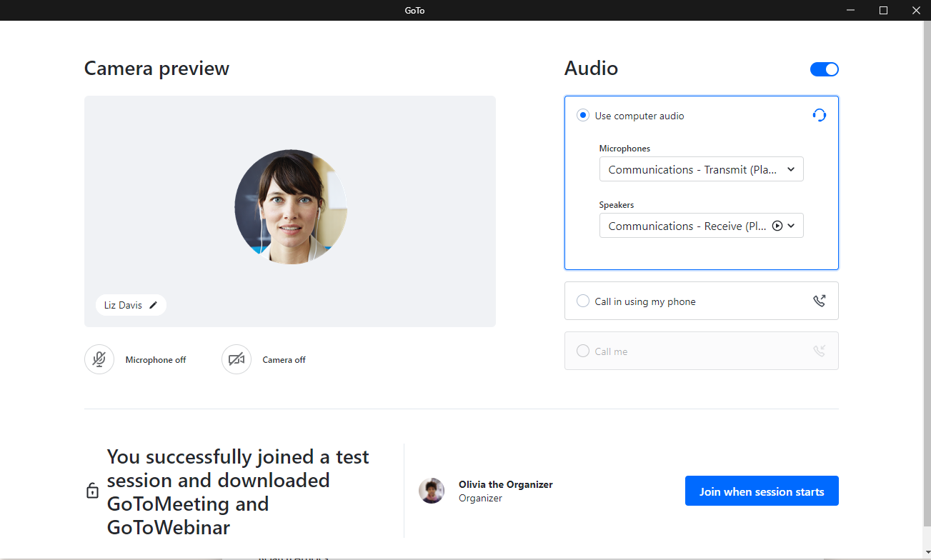The image size is (931, 560).
Task: Toggle the Audio switch off
Action: 824,69
